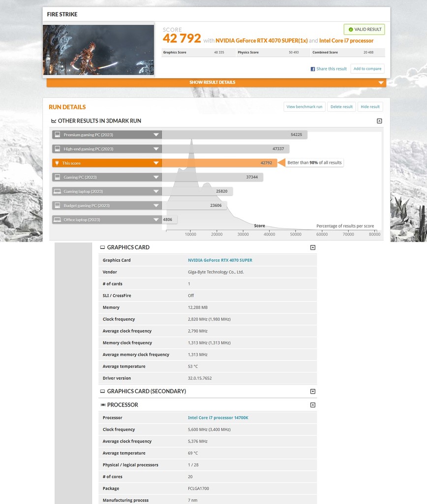Click the Intel Core i7 processor score heading
This screenshot has width=427, height=504.
click(346, 40)
